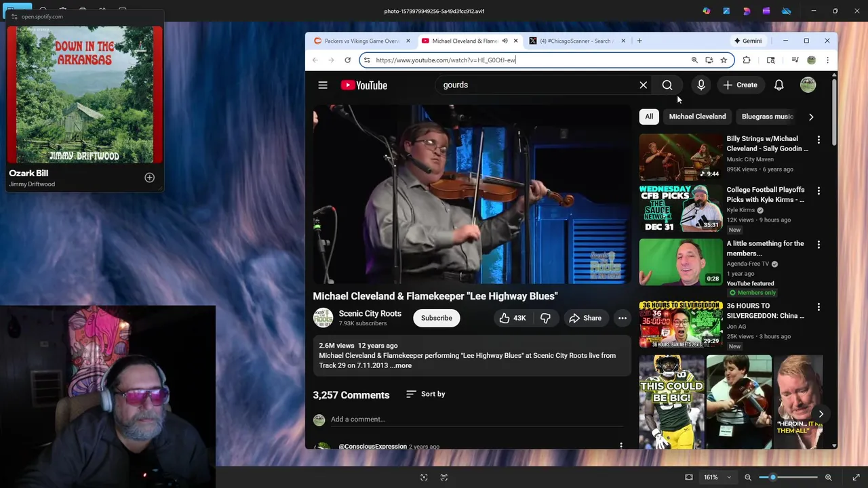This screenshot has height=488, width=868.
Task: Go to the YouTube home logo
Action: (x=364, y=85)
